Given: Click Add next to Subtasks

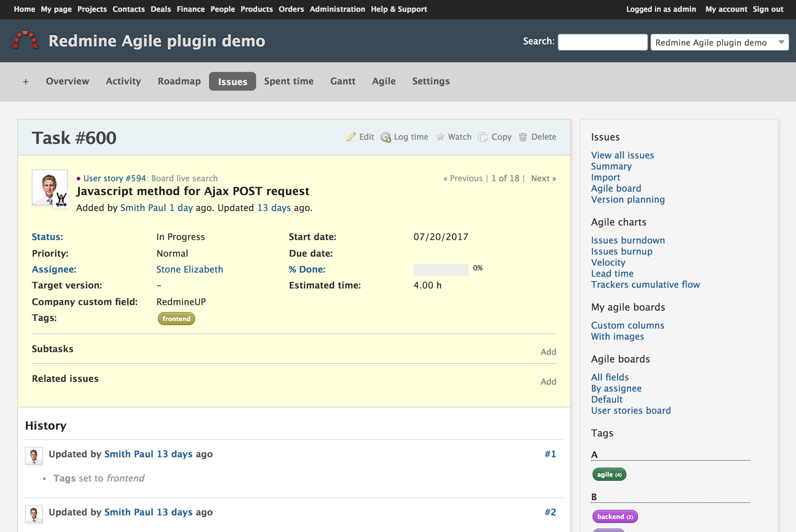Looking at the screenshot, I should point(548,352).
